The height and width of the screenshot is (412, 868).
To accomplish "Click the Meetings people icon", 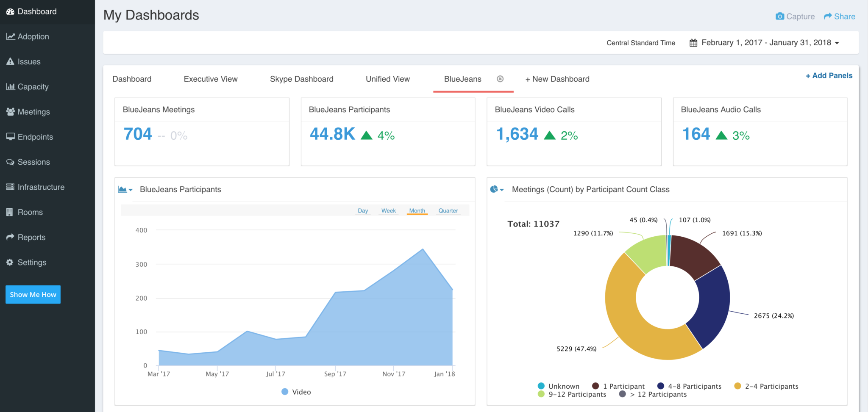I will 11,112.
